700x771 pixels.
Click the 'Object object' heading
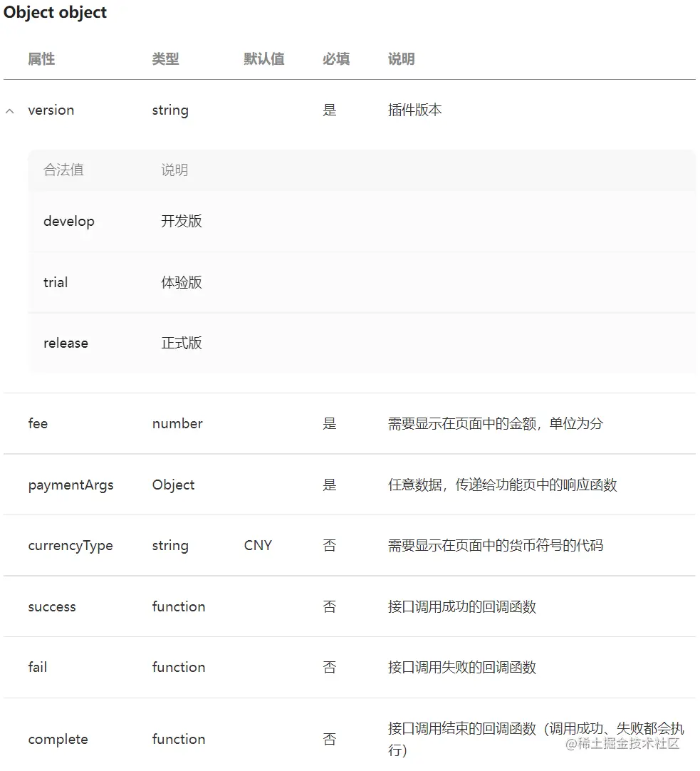[55, 12]
